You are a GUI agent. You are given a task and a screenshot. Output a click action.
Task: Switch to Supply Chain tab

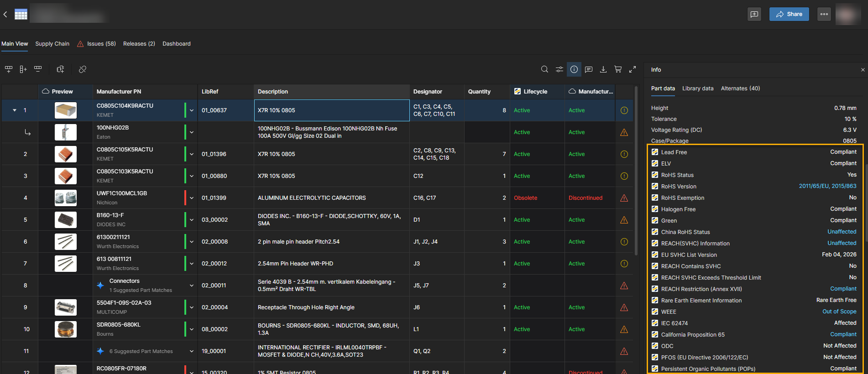(x=52, y=44)
